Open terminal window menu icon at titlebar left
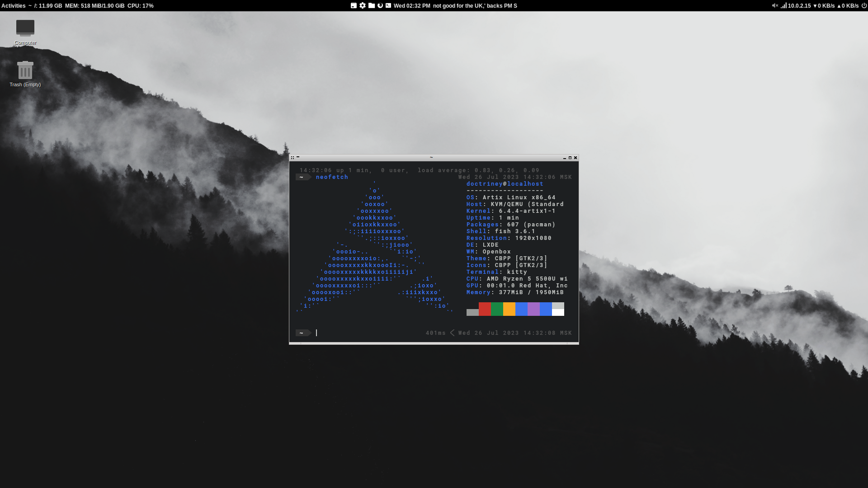 click(292, 158)
